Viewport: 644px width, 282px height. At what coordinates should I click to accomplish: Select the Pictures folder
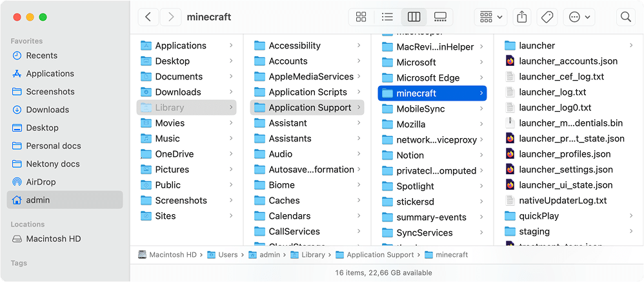tap(186, 170)
